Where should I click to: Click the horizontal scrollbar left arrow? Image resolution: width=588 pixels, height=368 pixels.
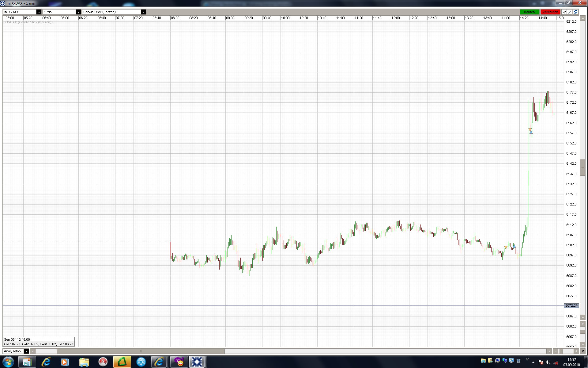tap(33, 351)
